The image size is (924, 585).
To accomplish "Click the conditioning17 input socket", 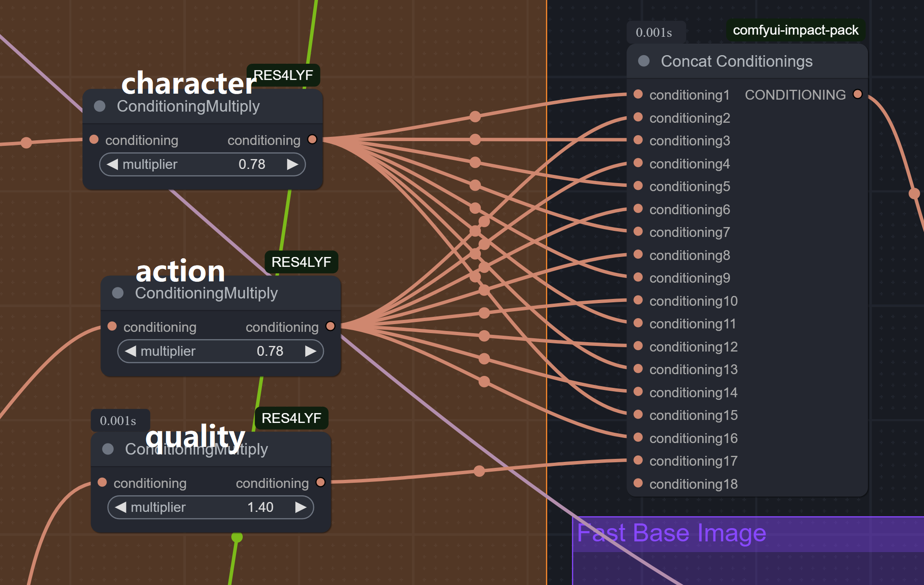I will [638, 460].
